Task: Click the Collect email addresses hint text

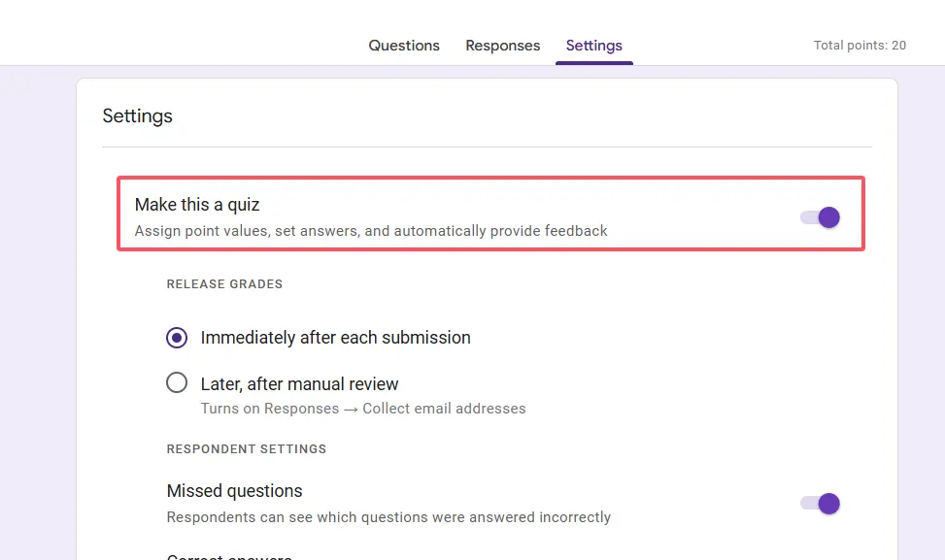Action: point(444,409)
